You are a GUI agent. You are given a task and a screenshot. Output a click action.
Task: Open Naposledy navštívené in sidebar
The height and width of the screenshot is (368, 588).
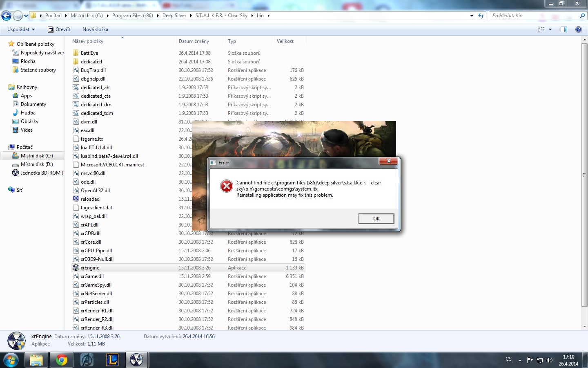pos(38,53)
